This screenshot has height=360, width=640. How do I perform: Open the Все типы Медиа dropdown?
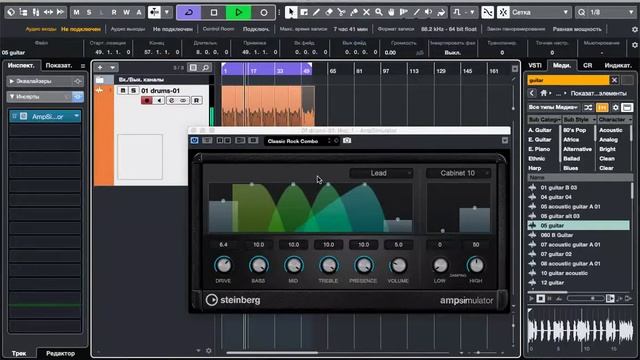553,107
